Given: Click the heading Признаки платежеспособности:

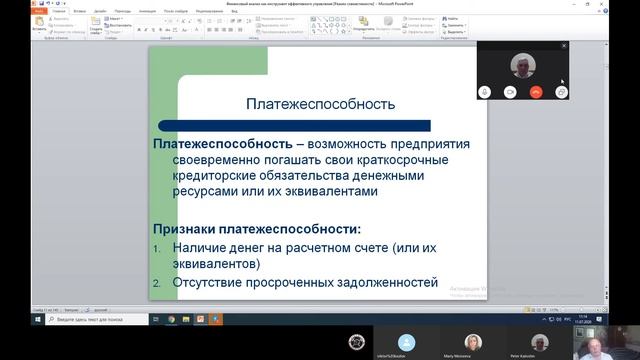Looking at the screenshot, I should [257, 229].
